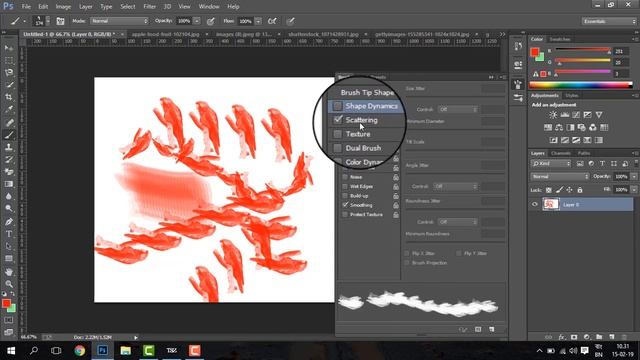The height and width of the screenshot is (360, 640).
Task: Switch to the Styles tab
Action: click(x=571, y=96)
